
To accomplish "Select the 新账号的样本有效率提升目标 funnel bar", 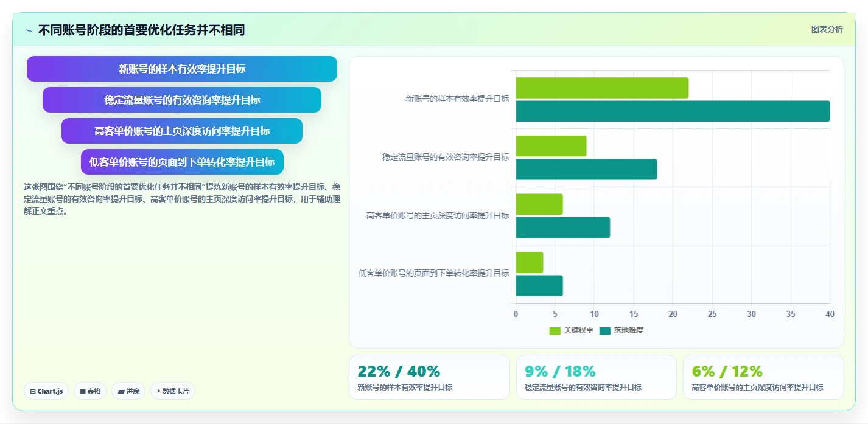I will [x=182, y=69].
